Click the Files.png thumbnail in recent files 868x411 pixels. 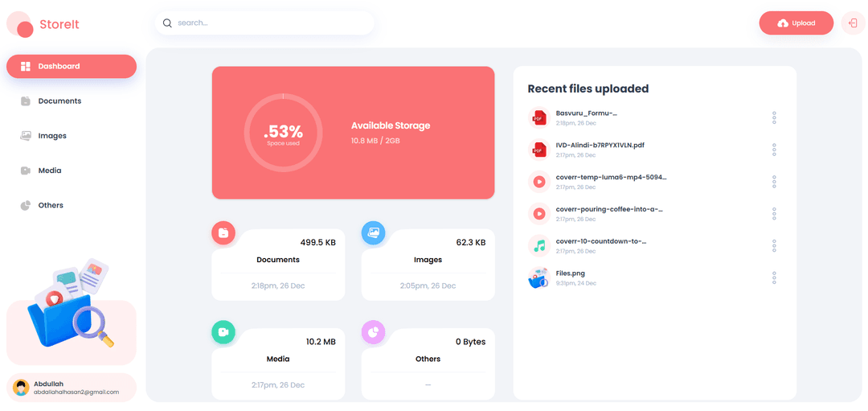click(x=538, y=277)
